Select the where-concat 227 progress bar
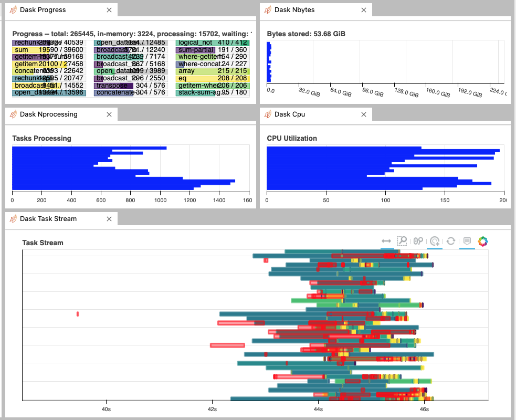516x420 pixels. pos(213,64)
